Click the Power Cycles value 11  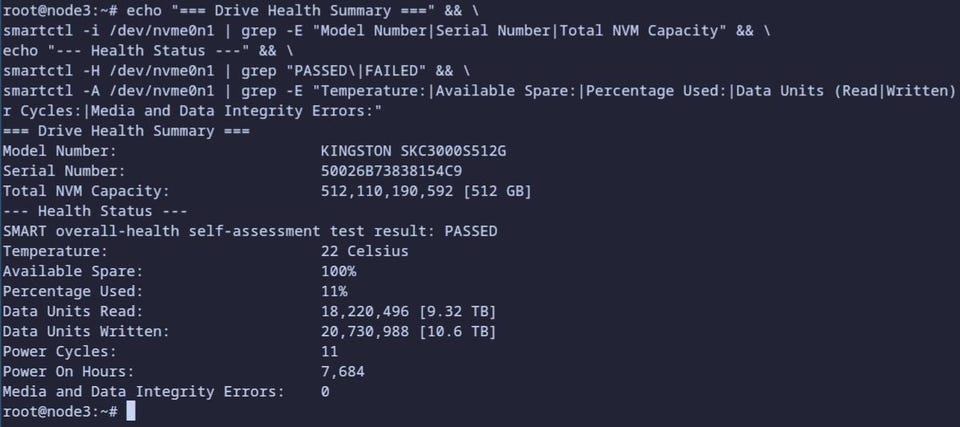[329, 352]
